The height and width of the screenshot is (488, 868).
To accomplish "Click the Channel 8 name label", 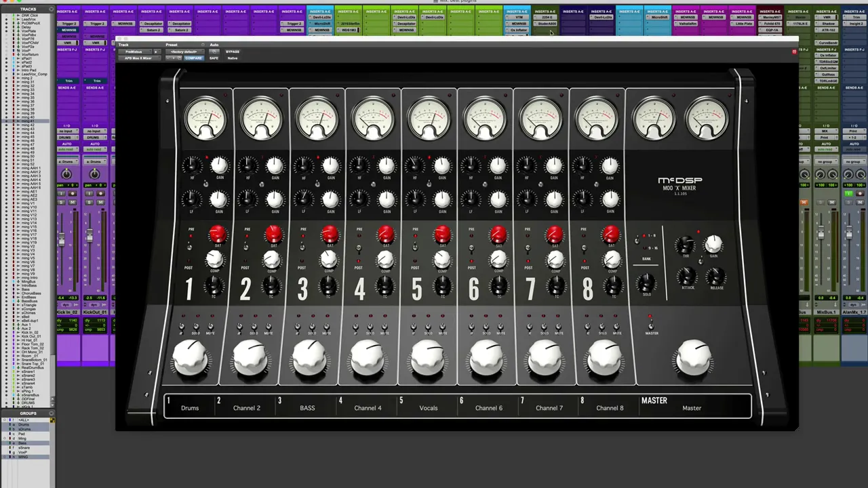I will pos(610,408).
